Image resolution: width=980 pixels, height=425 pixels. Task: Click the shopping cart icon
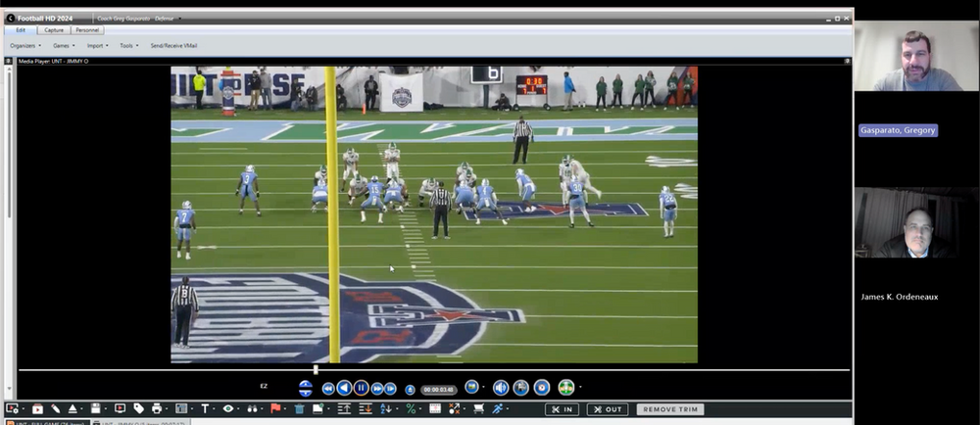click(479, 408)
